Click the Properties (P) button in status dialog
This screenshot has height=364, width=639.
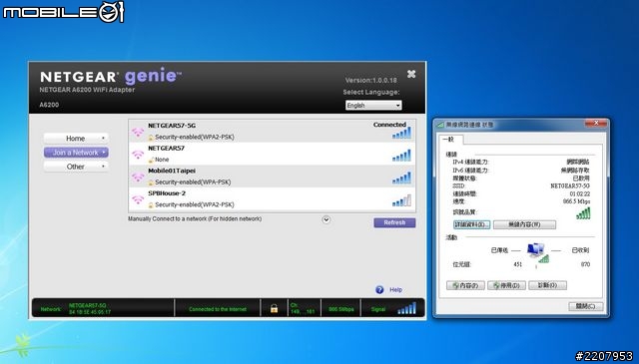pyautogui.click(x=465, y=285)
